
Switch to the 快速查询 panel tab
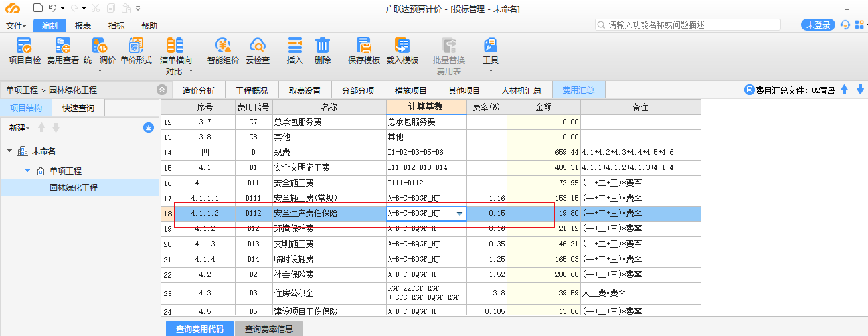pyautogui.click(x=78, y=108)
